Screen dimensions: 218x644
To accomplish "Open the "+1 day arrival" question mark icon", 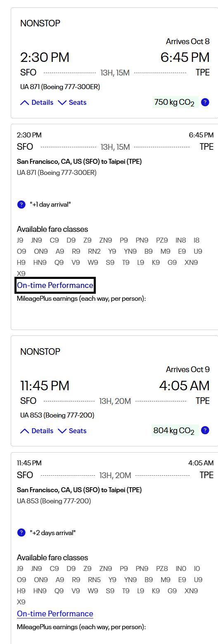I will coord(21,204).
